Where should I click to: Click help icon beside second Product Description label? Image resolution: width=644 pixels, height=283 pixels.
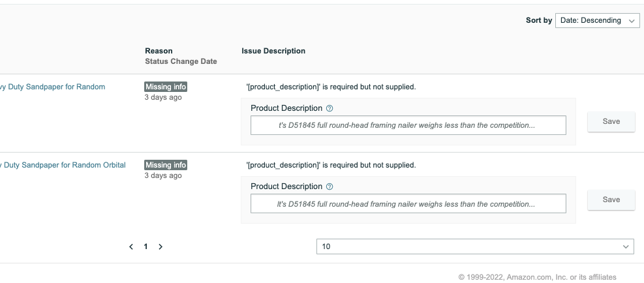(330, 186)
